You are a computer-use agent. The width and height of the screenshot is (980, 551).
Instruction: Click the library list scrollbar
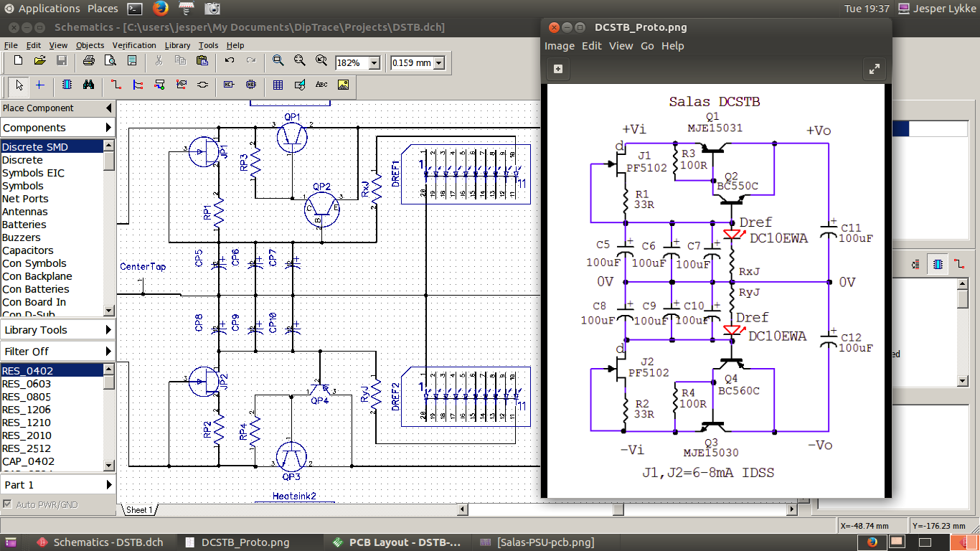click(x=109, y=228)
